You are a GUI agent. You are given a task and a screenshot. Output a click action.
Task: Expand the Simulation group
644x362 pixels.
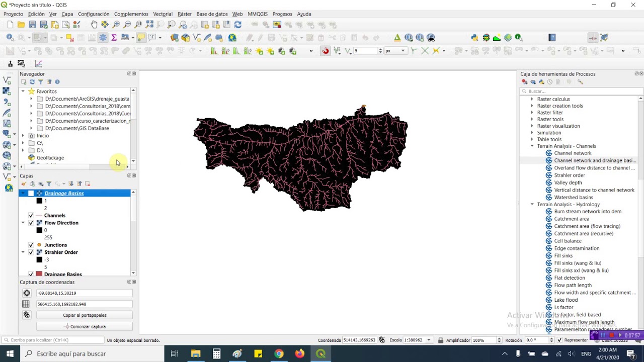click(x=532, y=133)
